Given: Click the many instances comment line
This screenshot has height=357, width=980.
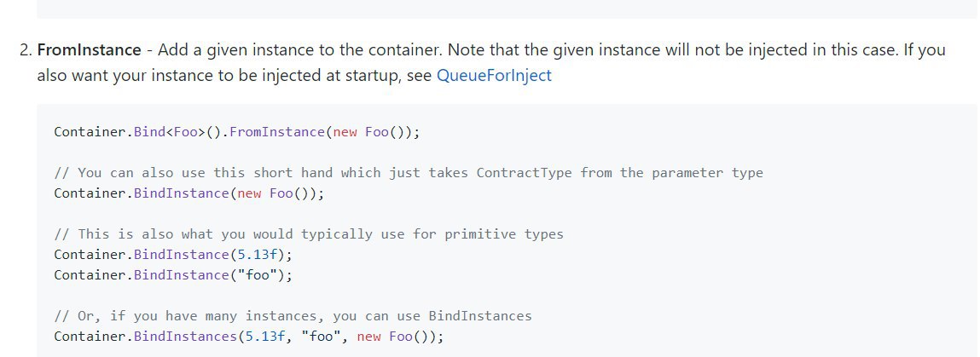Looking at the screenshot, I should point(293,316).
